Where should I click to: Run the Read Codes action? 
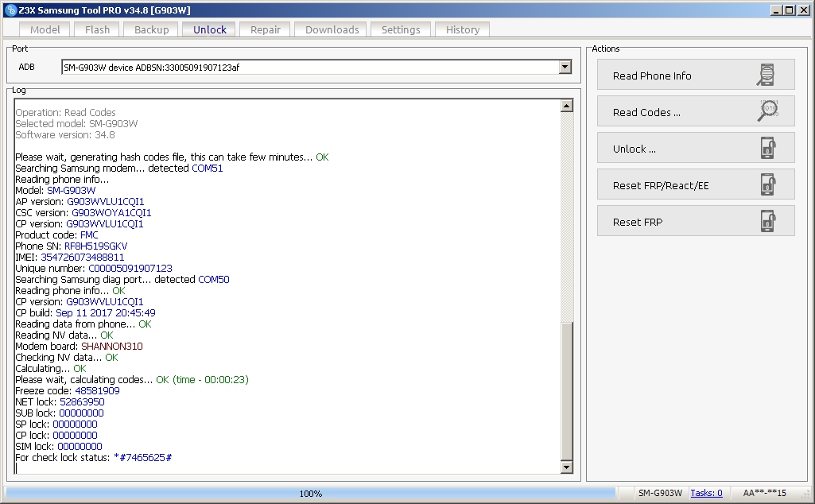pyautogui.click(x=696, y=111)
